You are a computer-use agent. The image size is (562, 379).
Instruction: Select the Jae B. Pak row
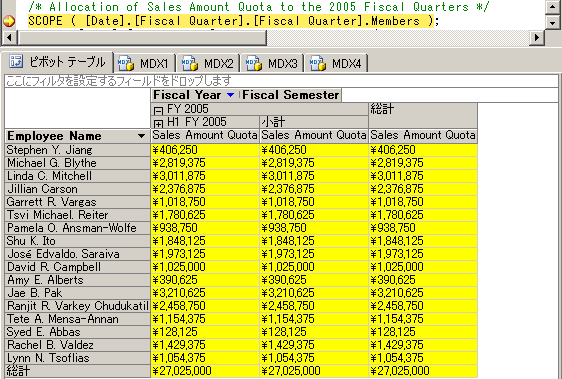77,293
